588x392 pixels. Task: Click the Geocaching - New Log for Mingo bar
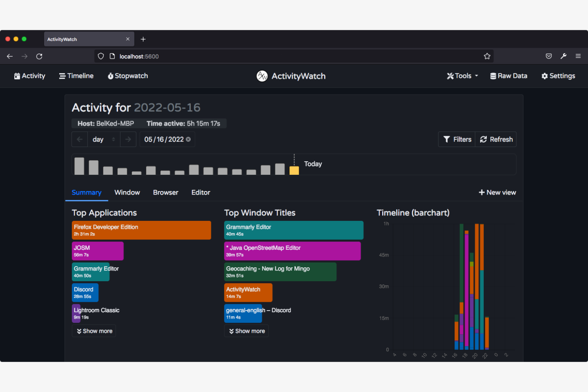click(280, 272)
